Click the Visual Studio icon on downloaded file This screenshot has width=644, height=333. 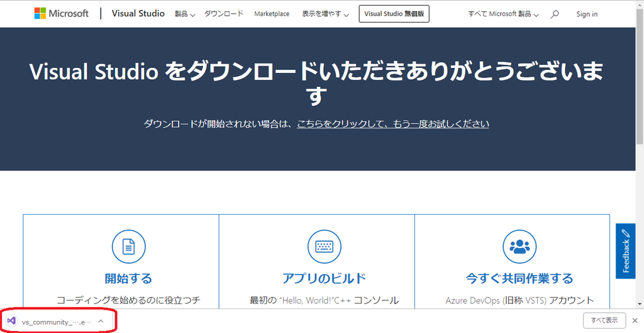point(12,321)
